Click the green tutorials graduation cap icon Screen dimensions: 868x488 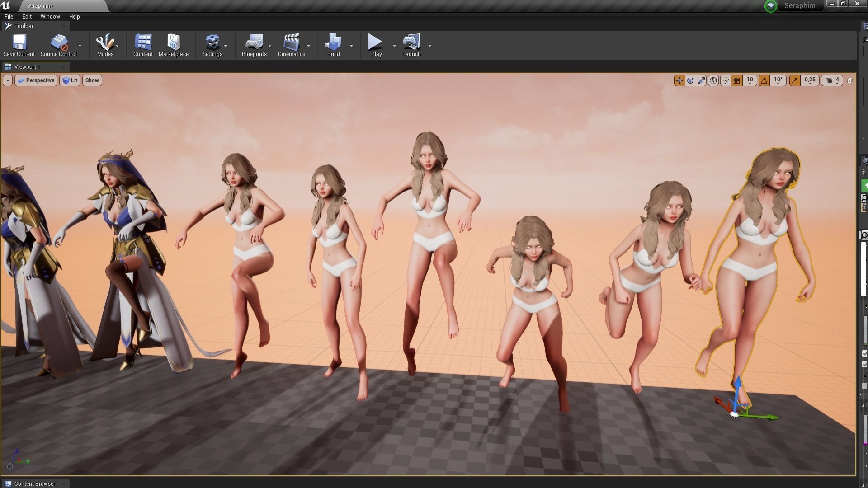click(x=770, y=6)
